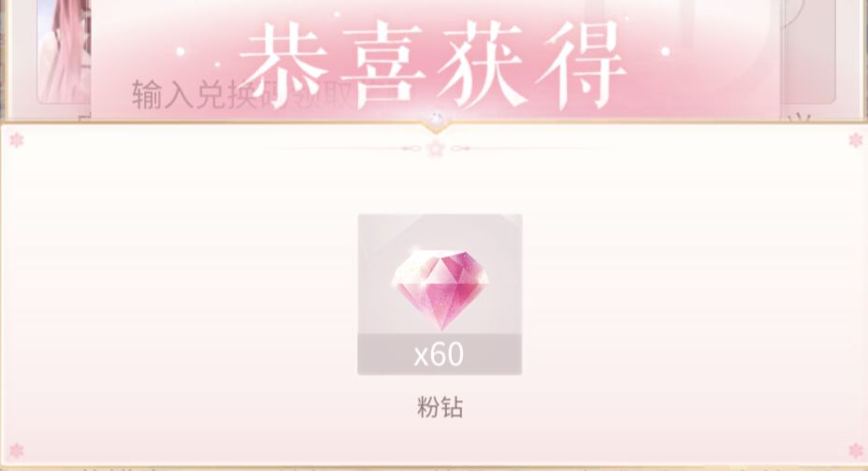
Task: Click the partly hidden icon beneath the banner's right edge
Action: [x=800, y=116]
